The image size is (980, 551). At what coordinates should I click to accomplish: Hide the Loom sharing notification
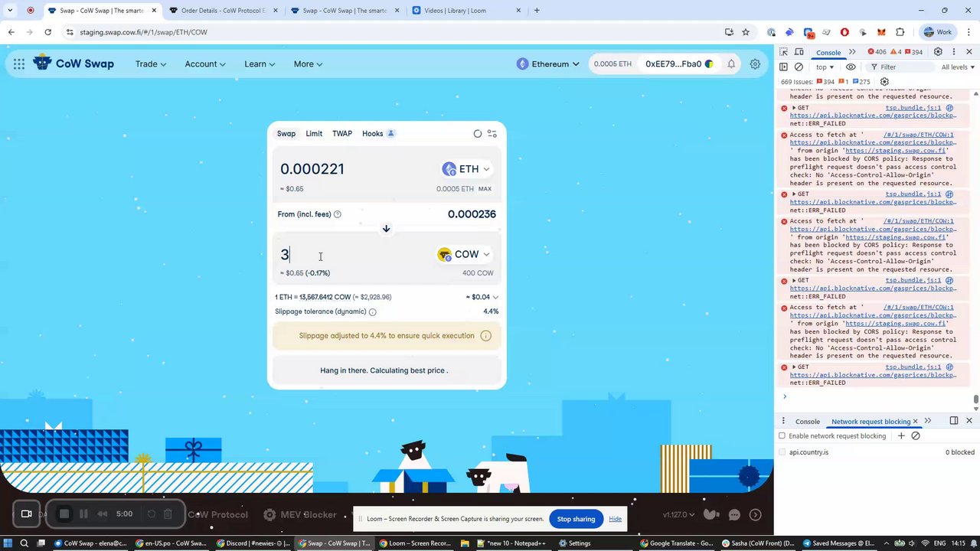coord(616,519)
